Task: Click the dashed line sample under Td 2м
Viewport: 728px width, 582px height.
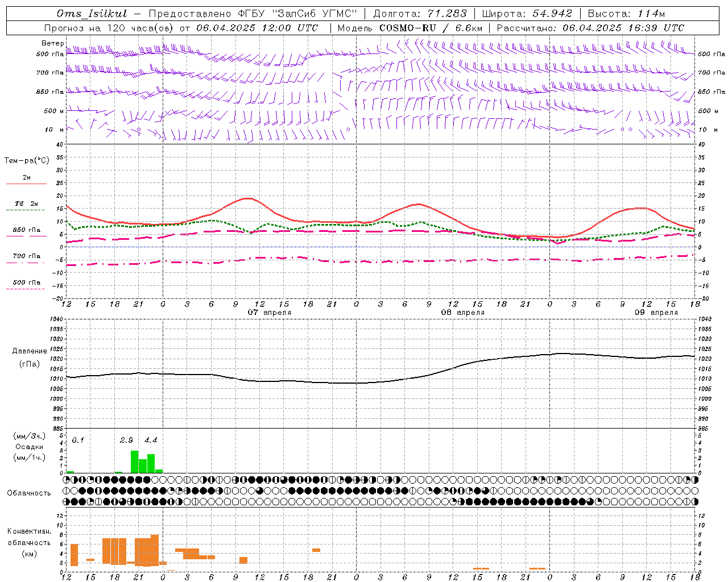Action: point(25,210)
